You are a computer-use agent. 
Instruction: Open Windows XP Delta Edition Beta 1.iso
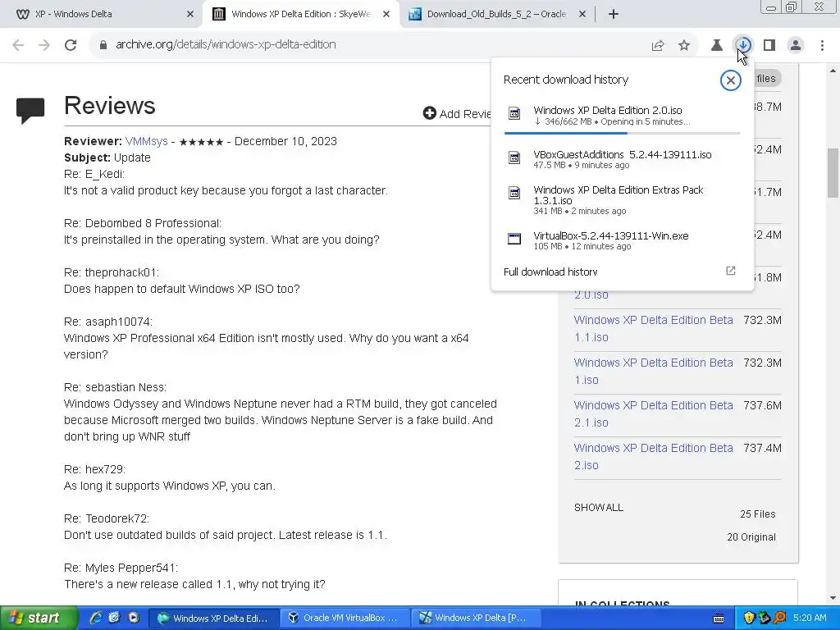tap(653, 372)
